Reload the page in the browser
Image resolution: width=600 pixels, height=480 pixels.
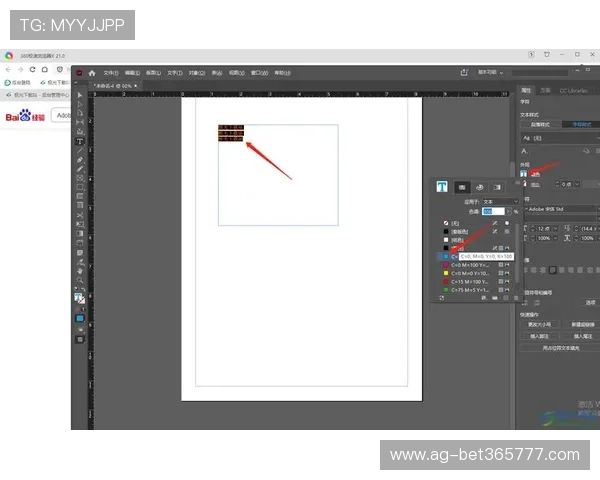(x=32, y=69)
